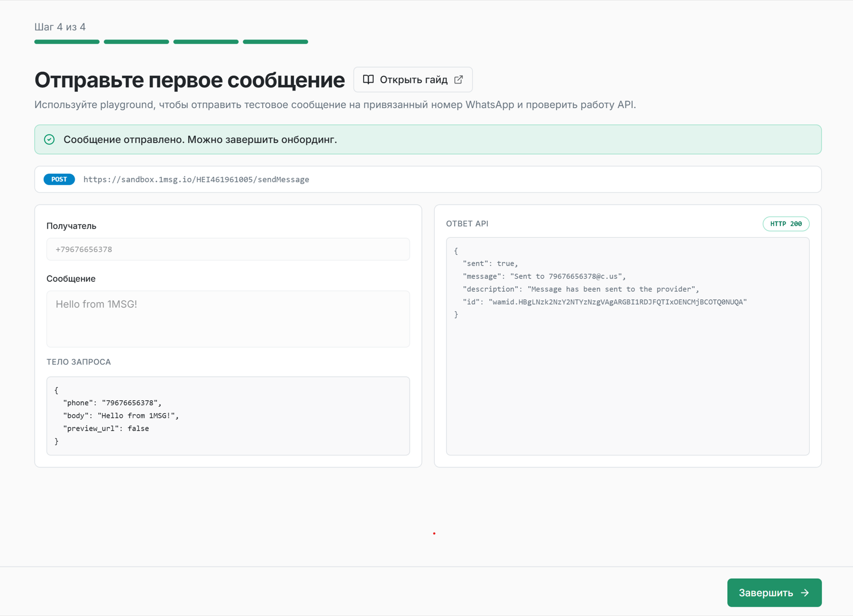Click the "description" response line
The width and height of the screenshot is (853, 616).
pos(581,289)
